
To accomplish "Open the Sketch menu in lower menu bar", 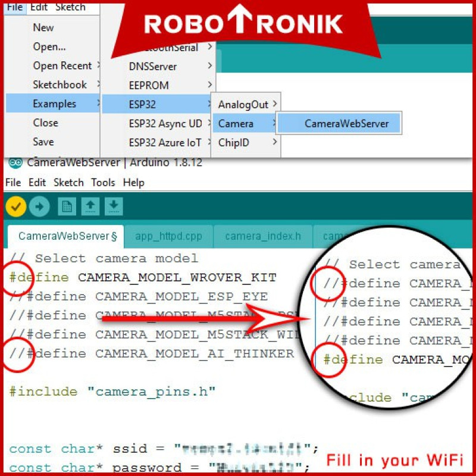I will (x=68, y=182).
